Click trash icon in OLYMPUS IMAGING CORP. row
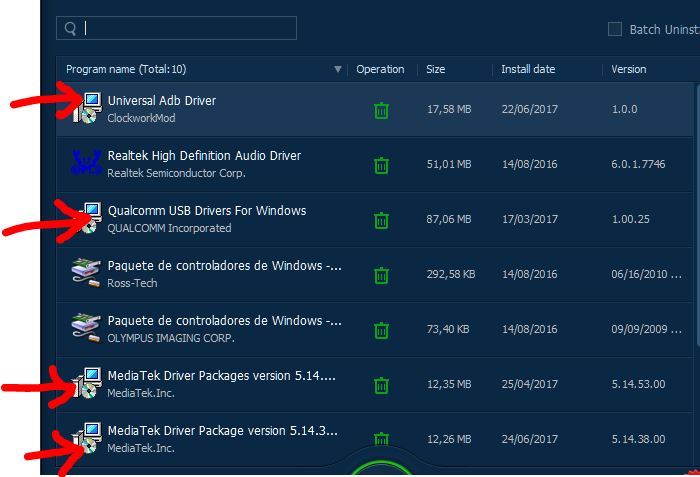The width and height of the screenshot is (700, 477). pyautogui.click(x=381, y=330)
